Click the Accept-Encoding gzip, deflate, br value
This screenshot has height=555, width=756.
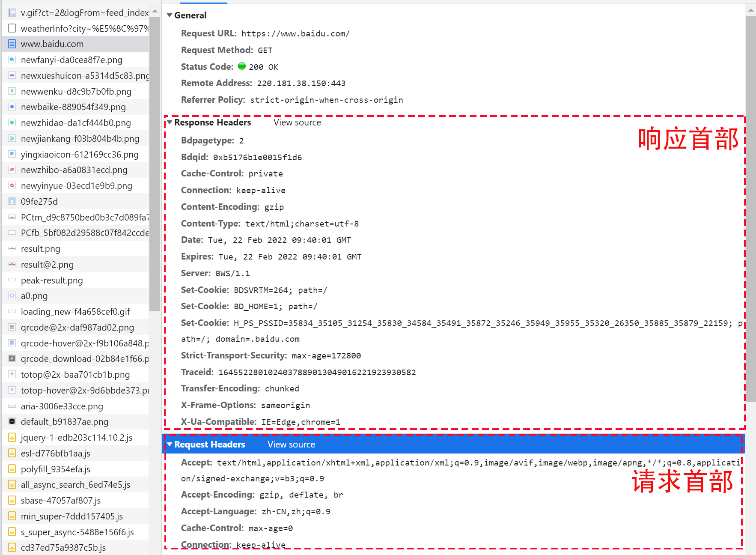(x=301, y=495)
